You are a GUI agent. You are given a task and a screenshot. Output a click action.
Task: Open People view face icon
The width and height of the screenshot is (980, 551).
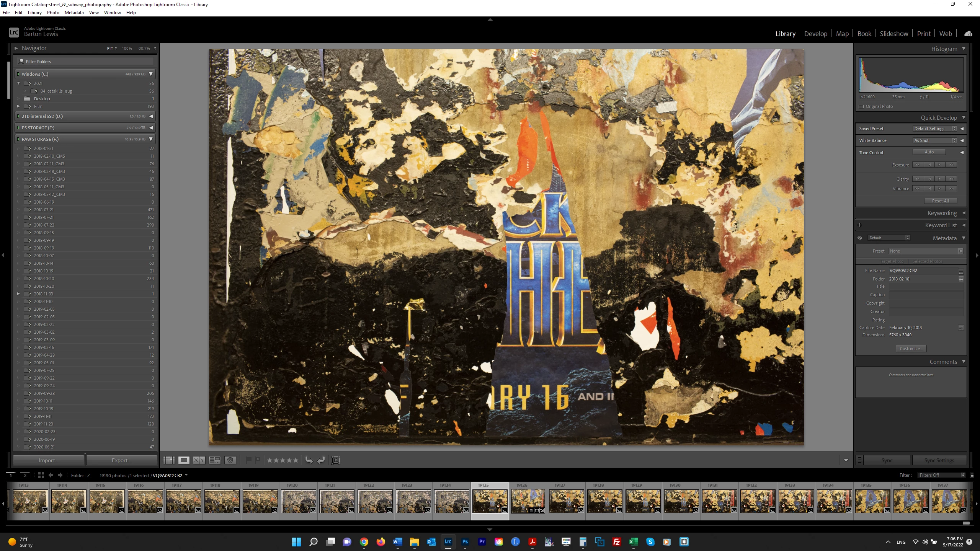pyautogui.click(x=230, y=460)
